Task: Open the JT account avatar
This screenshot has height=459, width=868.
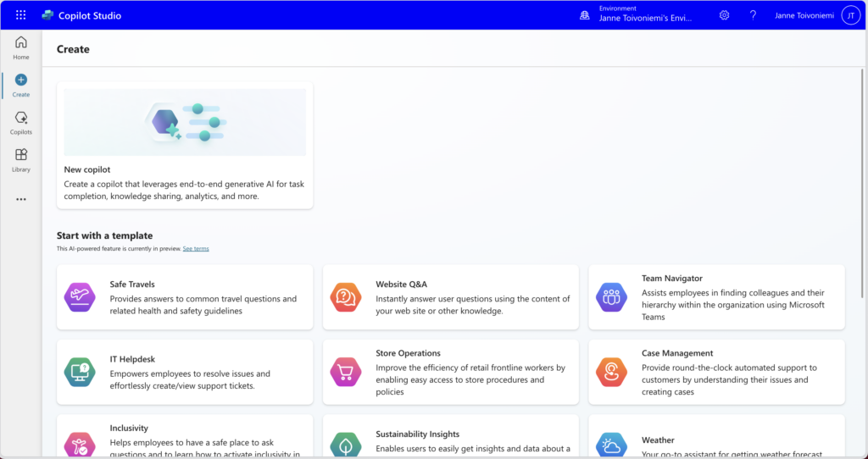Action: (x=850, y=15)
